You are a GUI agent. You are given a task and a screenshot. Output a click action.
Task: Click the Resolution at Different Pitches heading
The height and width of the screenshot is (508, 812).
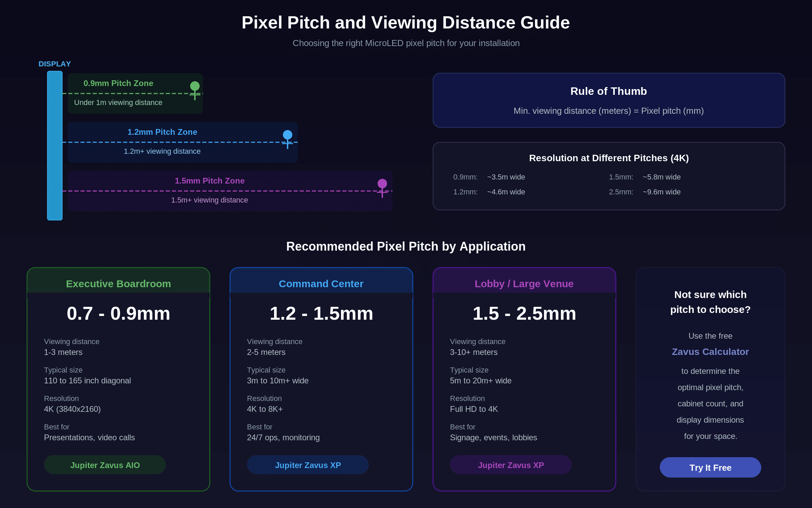pyautogui.click(x=609, y=158)
